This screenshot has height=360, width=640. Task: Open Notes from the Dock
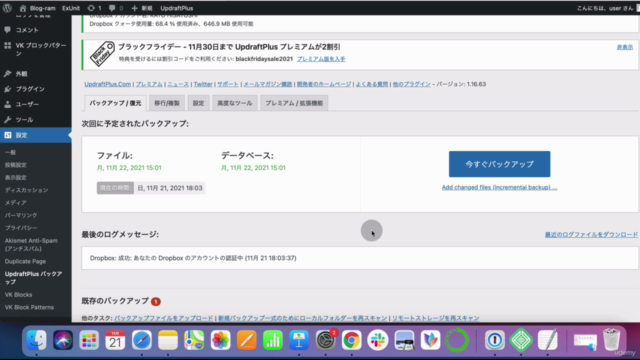[x=168, y=340]
